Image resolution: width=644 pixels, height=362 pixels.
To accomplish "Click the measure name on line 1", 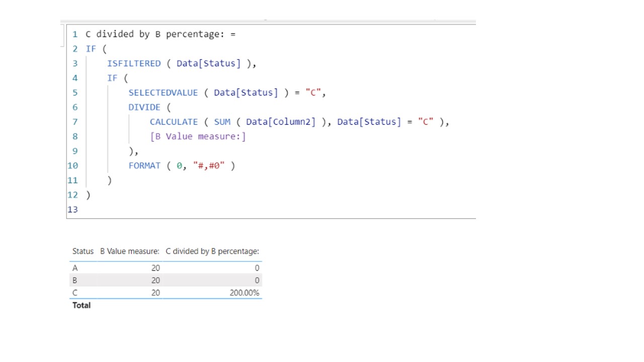I will click(x=155, y=34).
